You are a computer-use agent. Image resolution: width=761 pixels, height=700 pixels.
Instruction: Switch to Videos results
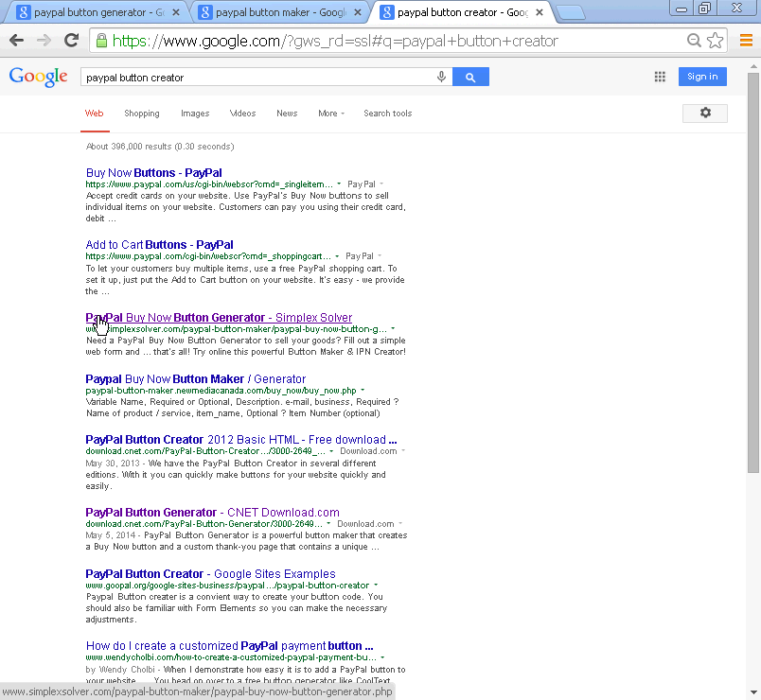(242, 113)
